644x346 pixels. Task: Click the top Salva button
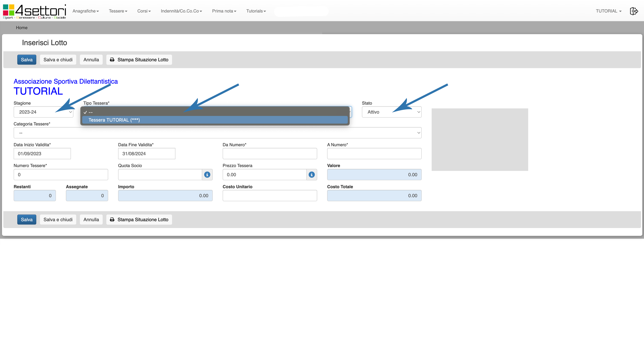pyautogui.click(x=27, y=60)
